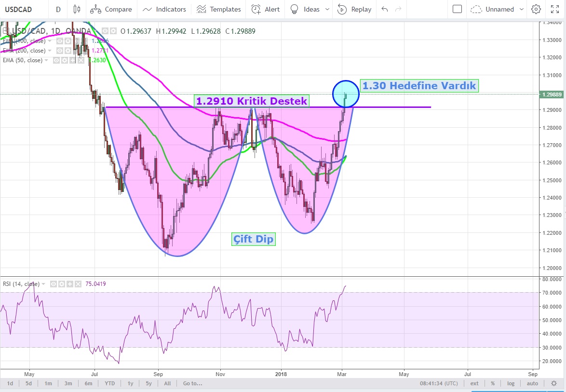
Task: Expand the Ideas dropdown
Action: click(328, 9)
